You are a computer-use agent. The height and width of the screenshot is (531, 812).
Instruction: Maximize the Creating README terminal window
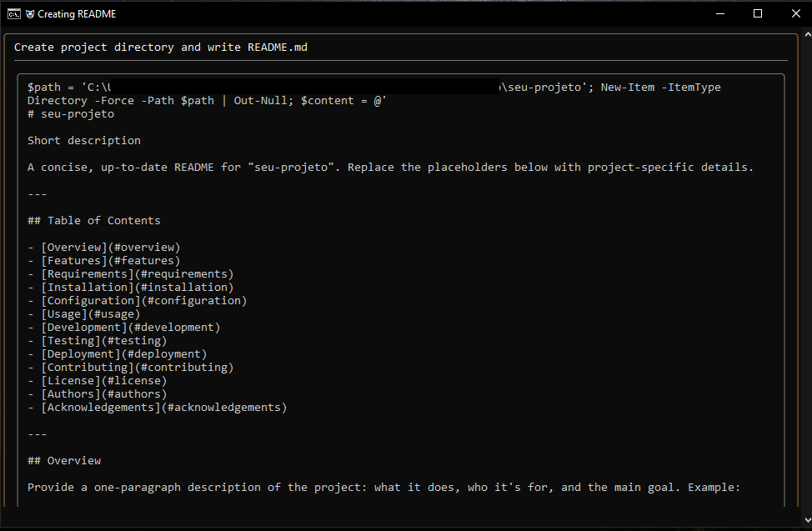757,14
